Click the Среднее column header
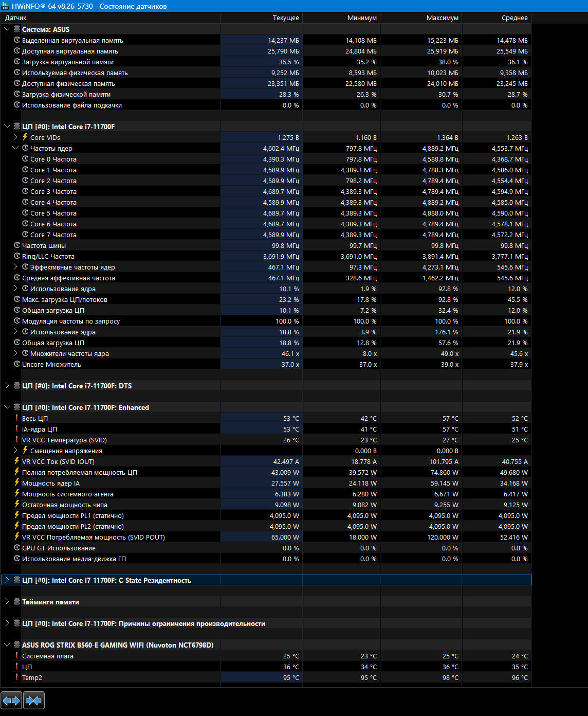Viewport: 588px width, 716px height. pos(497,17)
